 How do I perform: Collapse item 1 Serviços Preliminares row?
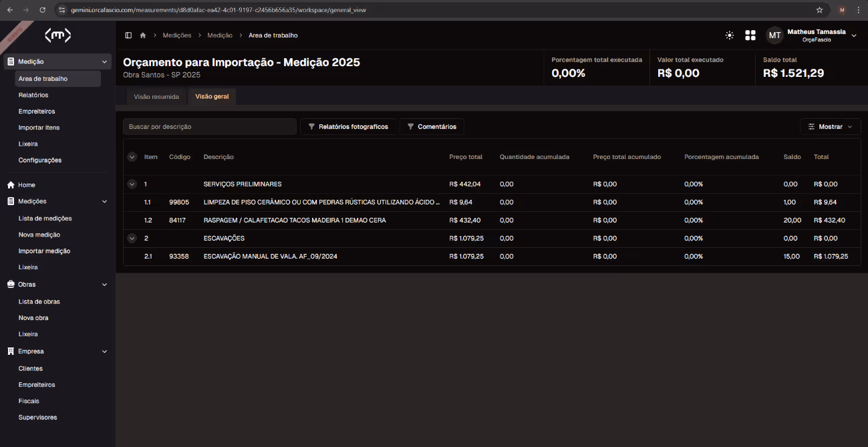coord(132,184)
